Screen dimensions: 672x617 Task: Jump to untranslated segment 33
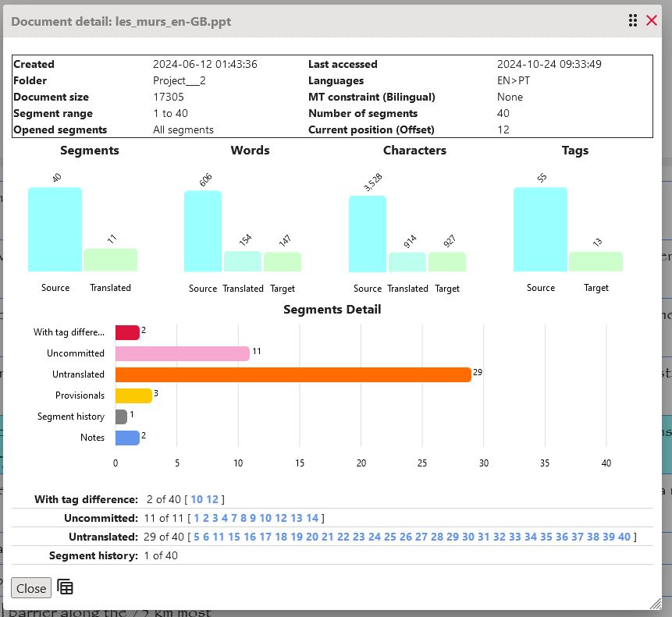click(x=515, y=537)
